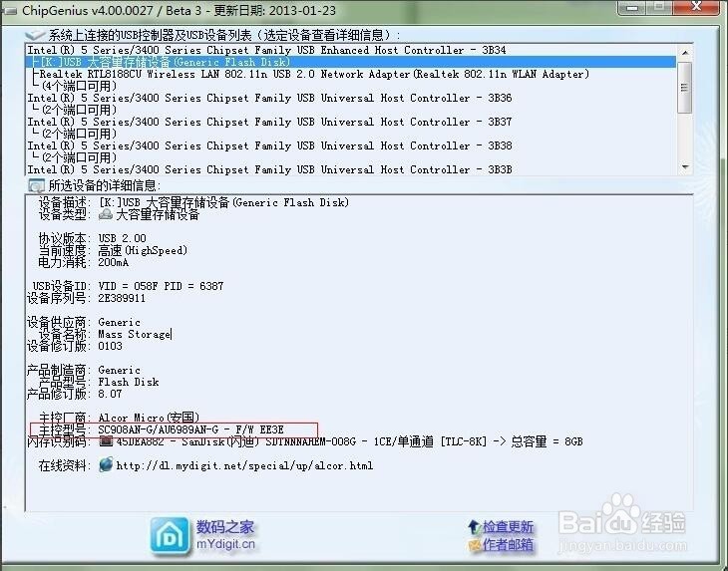This screenshot has height=571, width=728.
Task: Click the Mass Storage device name text
Action: (x=135, y=334)
